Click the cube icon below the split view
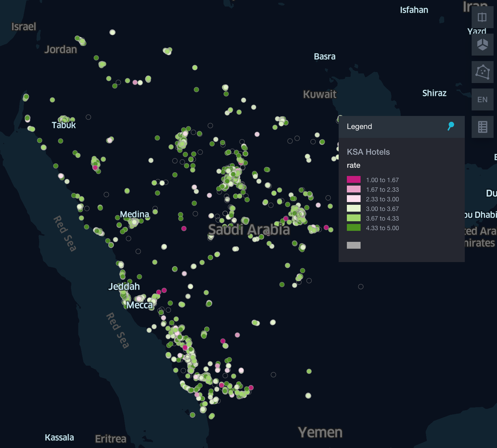Viewport: 497px width, 448px height. tap(482, 44)
